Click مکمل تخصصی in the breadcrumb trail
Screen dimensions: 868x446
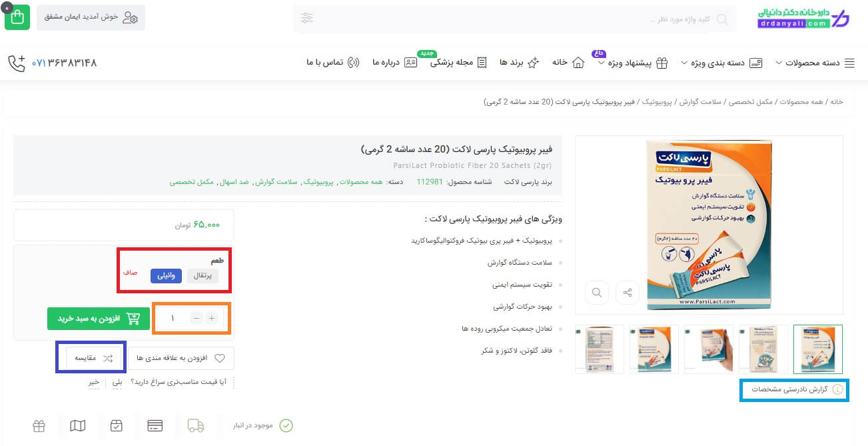[750, 102]
